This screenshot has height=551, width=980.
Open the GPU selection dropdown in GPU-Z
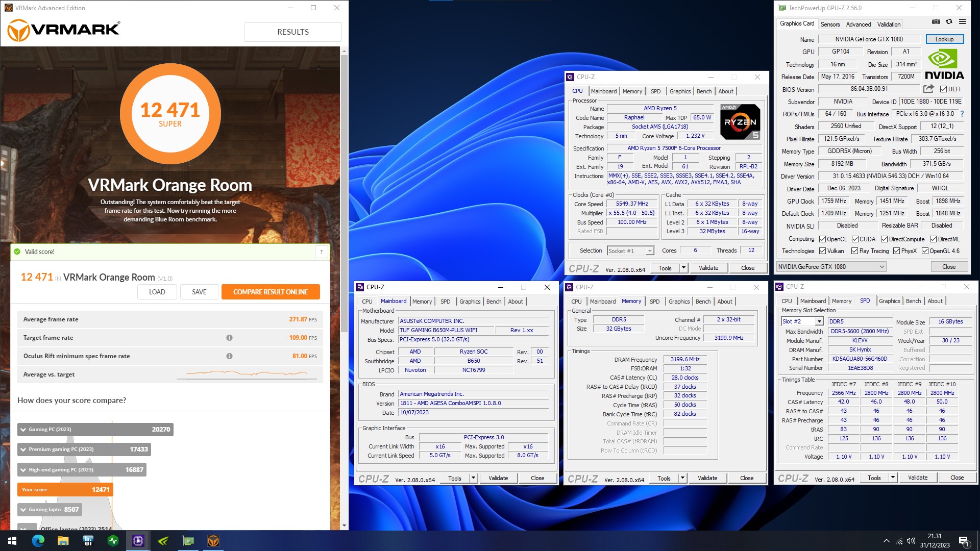point(831,267)
